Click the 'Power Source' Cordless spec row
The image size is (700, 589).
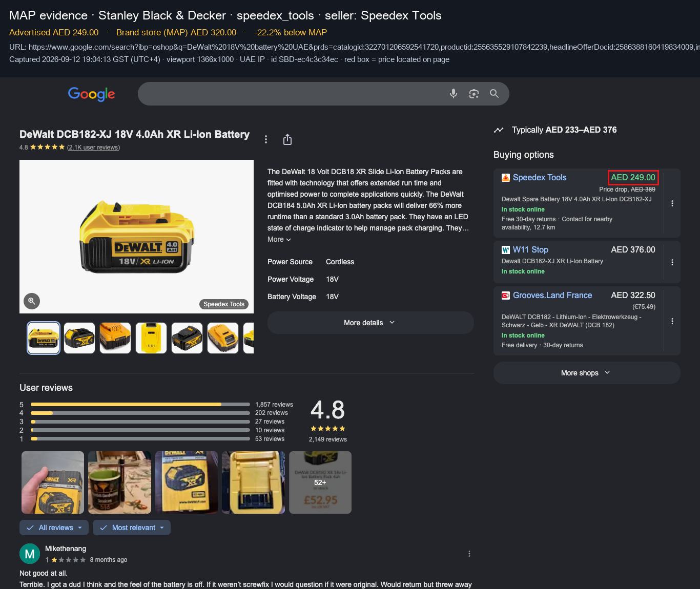click(311, 262)
